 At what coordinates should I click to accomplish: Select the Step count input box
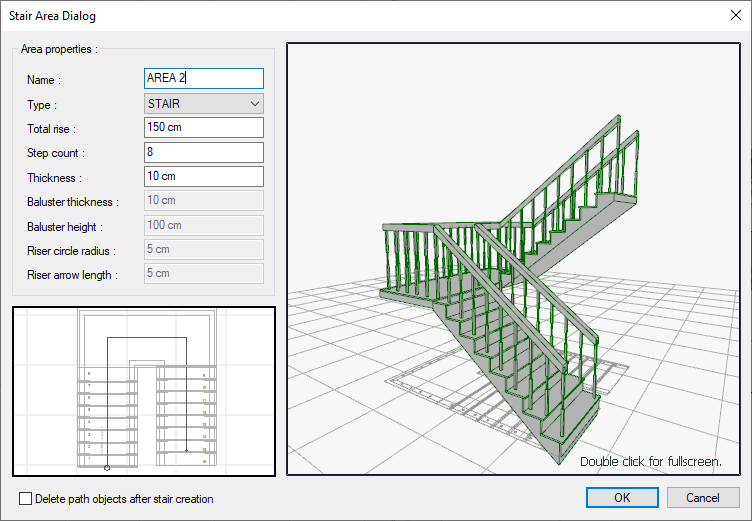click(204, 152)
